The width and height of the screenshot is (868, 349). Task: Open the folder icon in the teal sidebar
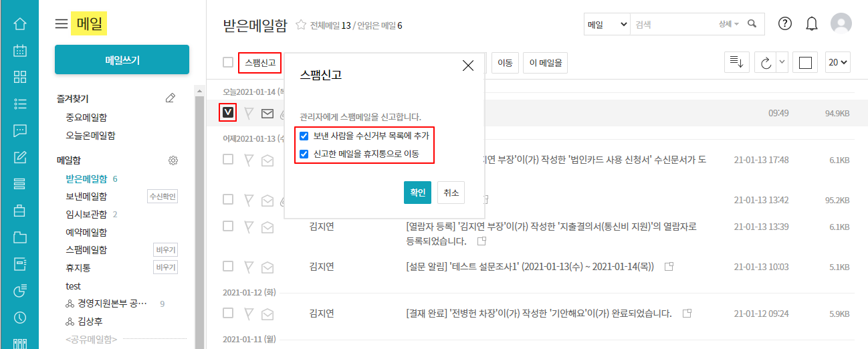(x=20, y=237)
